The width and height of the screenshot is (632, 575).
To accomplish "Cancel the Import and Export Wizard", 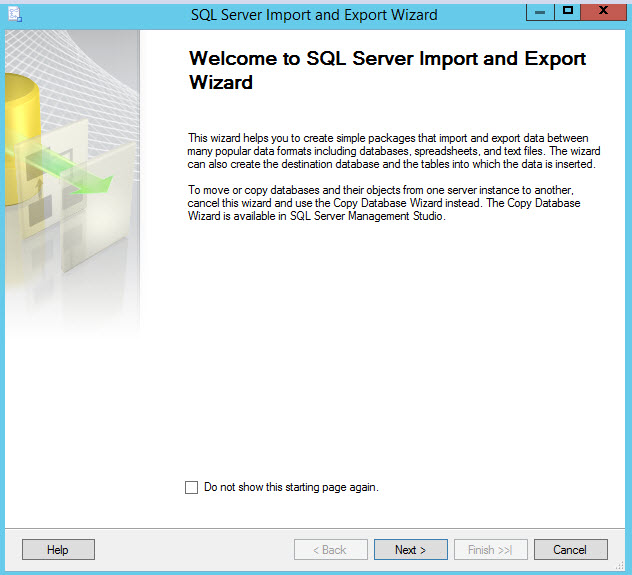I will pyautogui.click(x=571, y=550).
